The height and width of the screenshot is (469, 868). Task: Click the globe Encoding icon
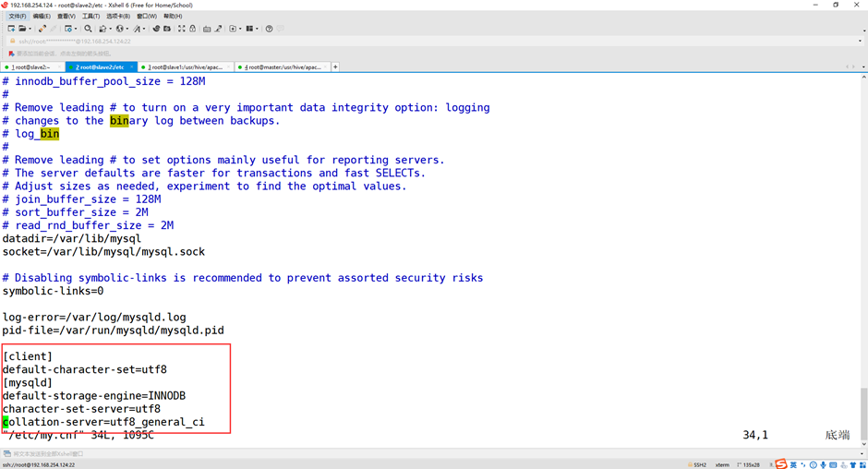pos(119,29)
